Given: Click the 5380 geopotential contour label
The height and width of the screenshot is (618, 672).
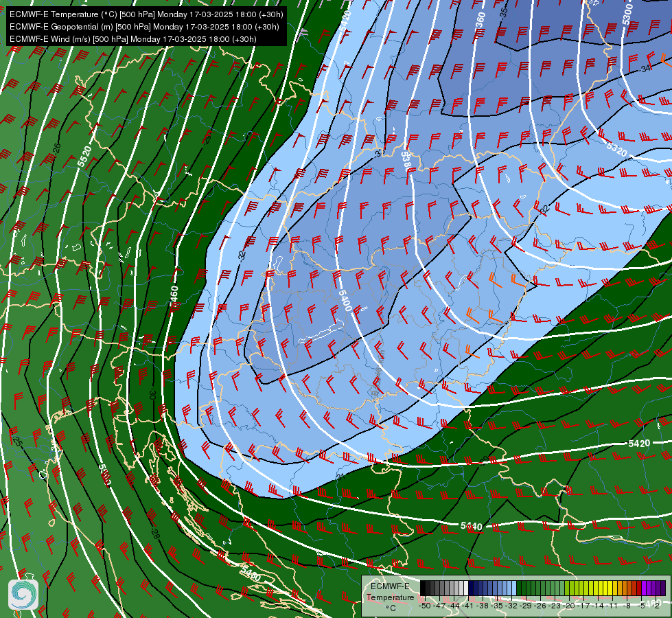Looking at the screenshot, I should click(x=406, y=161).
